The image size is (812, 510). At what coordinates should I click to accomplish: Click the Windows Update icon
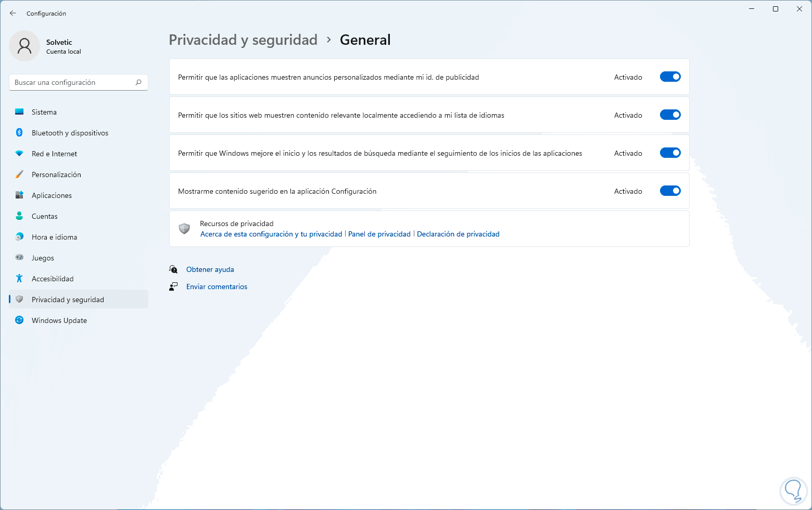click(19, 320)
